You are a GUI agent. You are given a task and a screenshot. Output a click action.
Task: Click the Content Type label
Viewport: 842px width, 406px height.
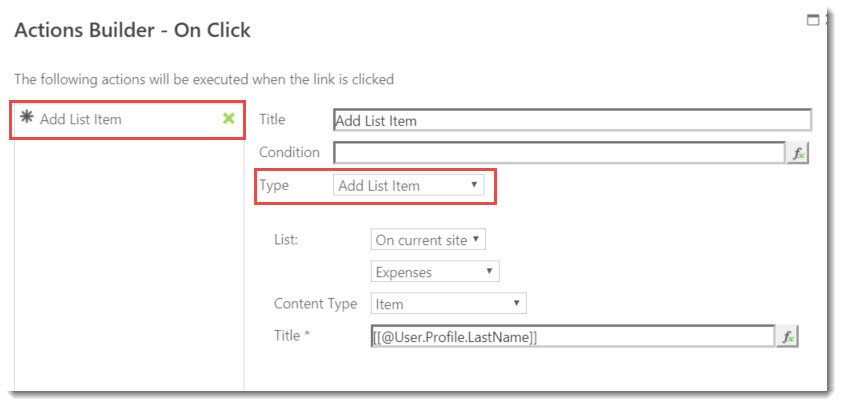[315, 303]
